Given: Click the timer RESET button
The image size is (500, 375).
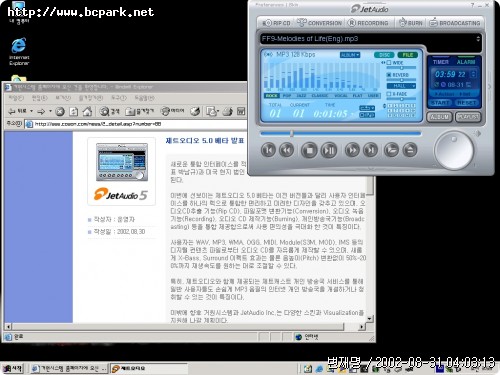Looking at the screenshot, I should pyautogui.click(x=467, y=103).
